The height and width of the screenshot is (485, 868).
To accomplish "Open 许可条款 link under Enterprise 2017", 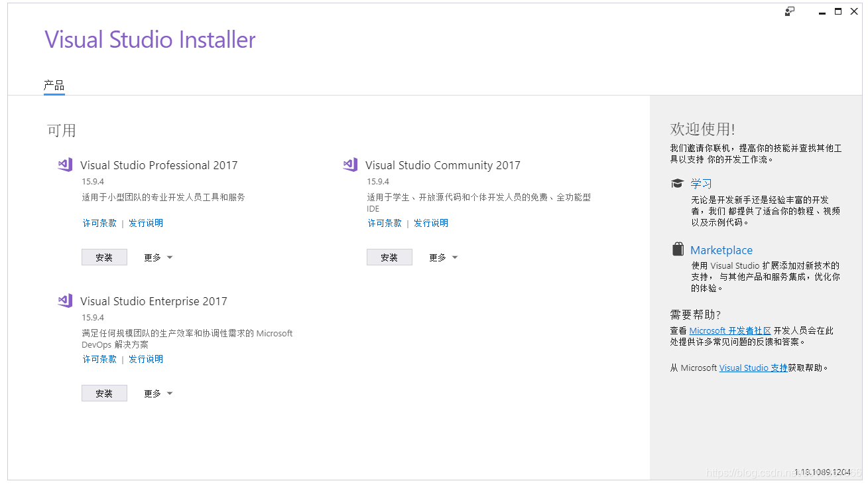I will pos(99,359).
